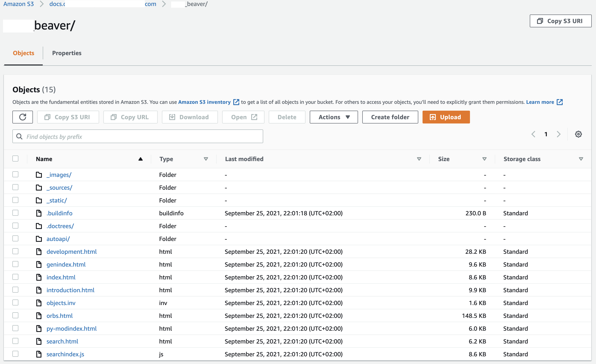Sort by Size column arrow
596x364 pixels.
point(484,159)
